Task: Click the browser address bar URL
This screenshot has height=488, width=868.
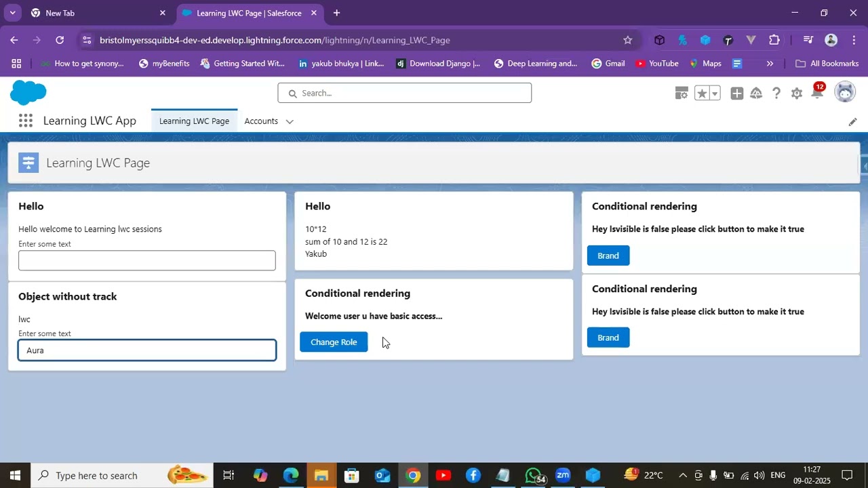Action: [275, 40]
